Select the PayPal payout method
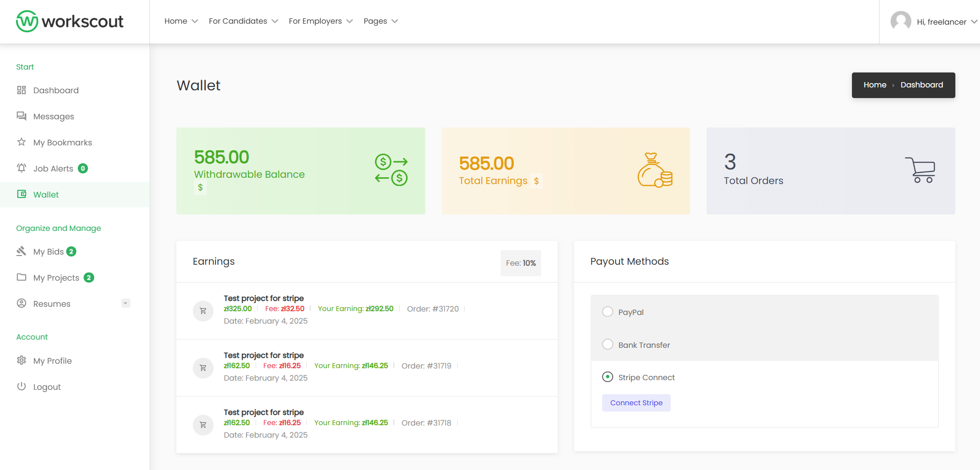Viewport: 980px width, 470px height. [607, 312]
